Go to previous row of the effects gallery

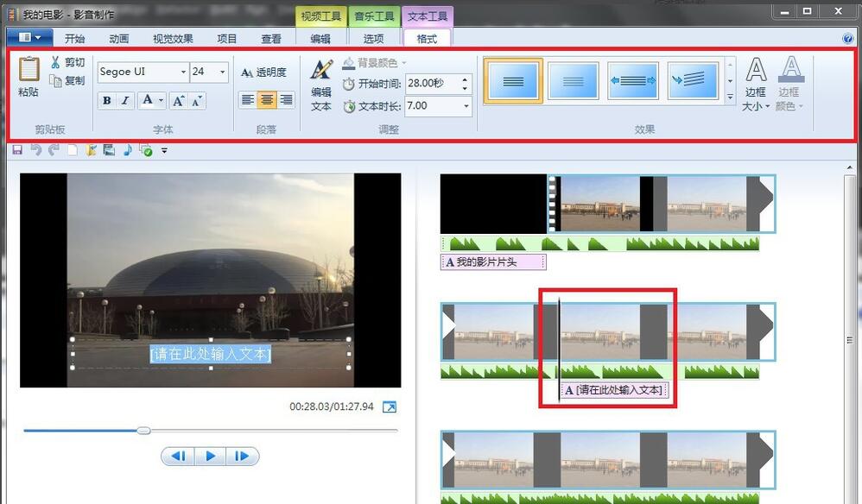click(730, 65)
